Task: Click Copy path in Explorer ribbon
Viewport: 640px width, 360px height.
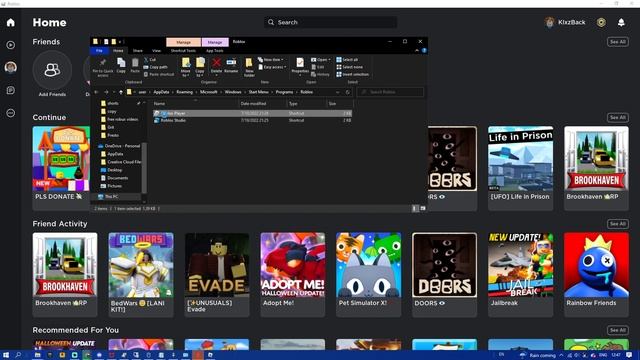Action: pyautogui.click(x=156, y=67)
